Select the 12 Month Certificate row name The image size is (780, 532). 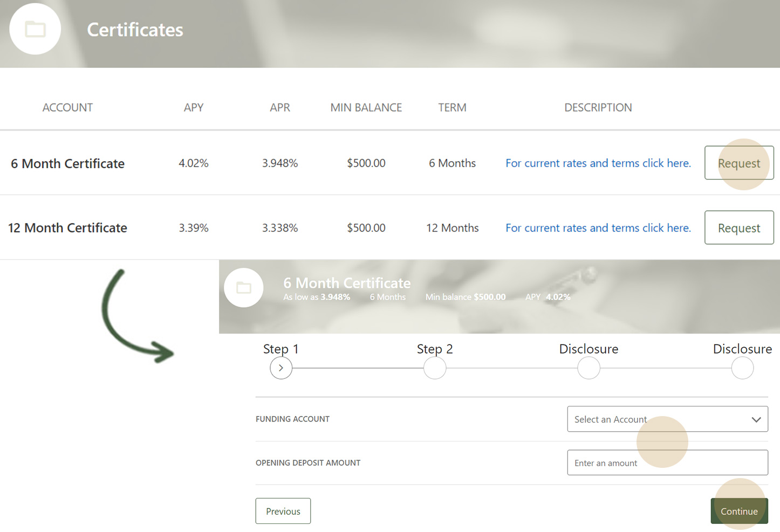(x=67, y=227)
